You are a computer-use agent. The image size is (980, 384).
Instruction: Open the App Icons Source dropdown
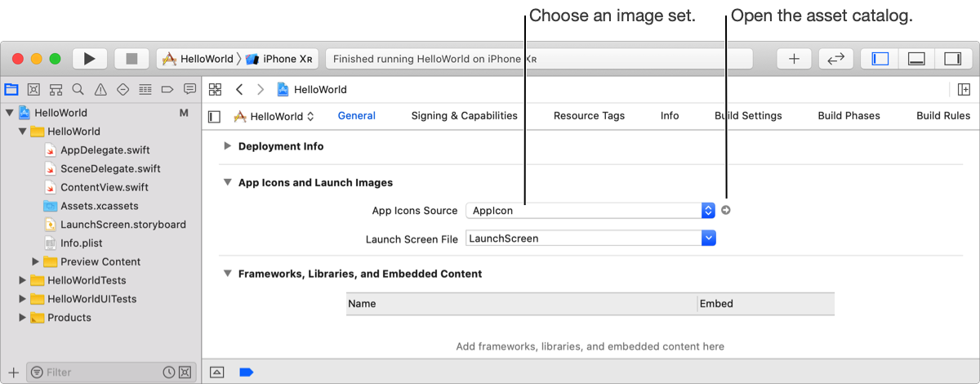[x=708, y=211]
